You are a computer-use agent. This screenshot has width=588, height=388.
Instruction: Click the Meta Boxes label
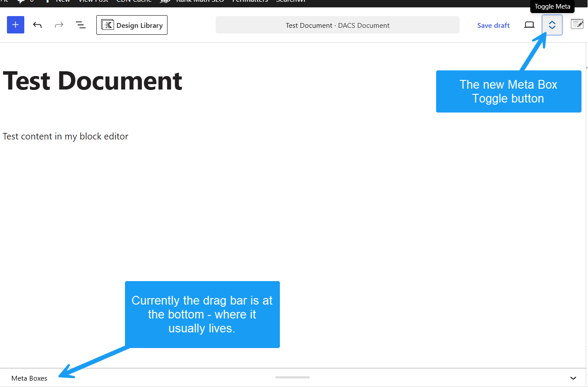pyautogui.click(x=29, y=378)
